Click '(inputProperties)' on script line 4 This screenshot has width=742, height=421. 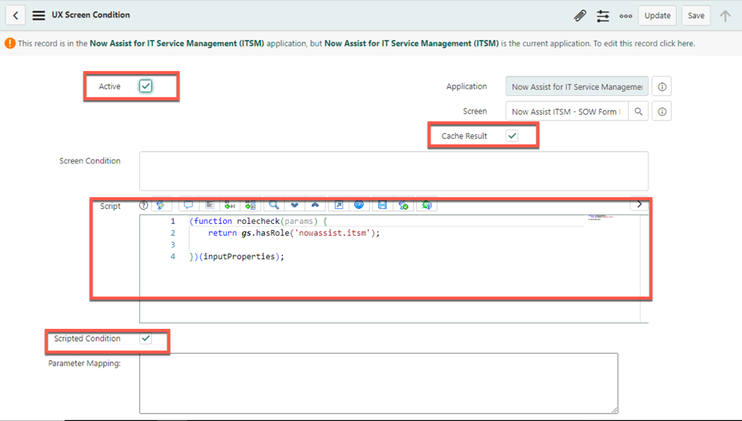coord(239,256)
